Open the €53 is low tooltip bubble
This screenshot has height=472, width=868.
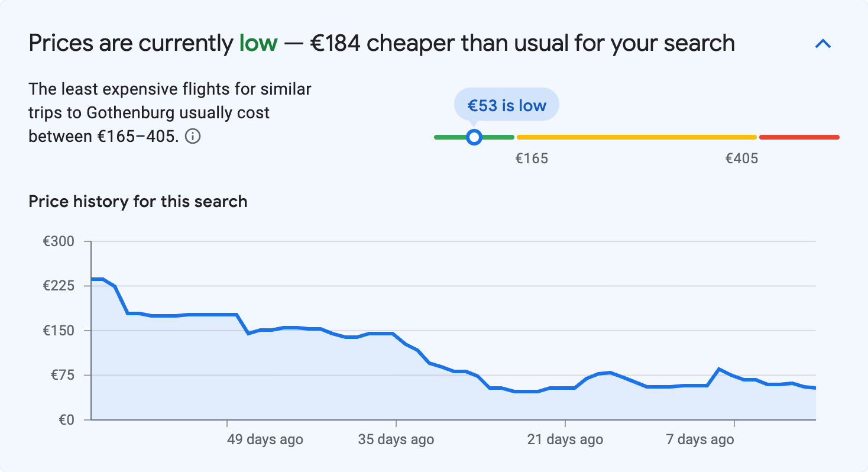pos(506,104)
